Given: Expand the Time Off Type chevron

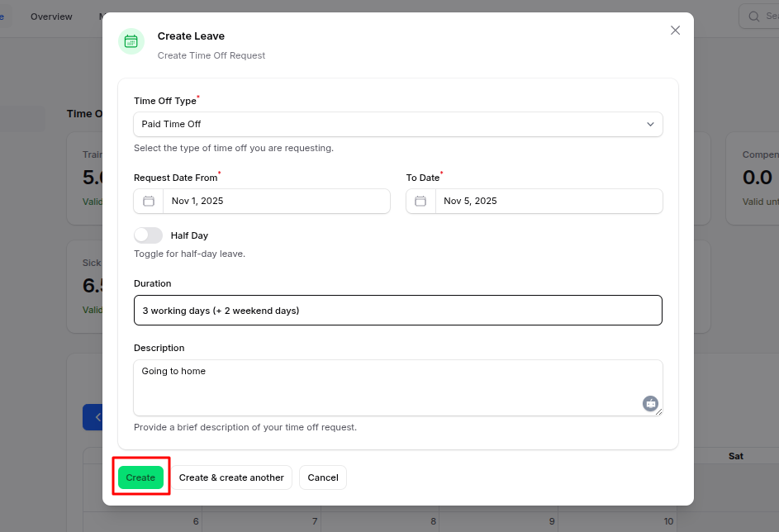Looking at the screenshot, I should [x=650, y=124].
